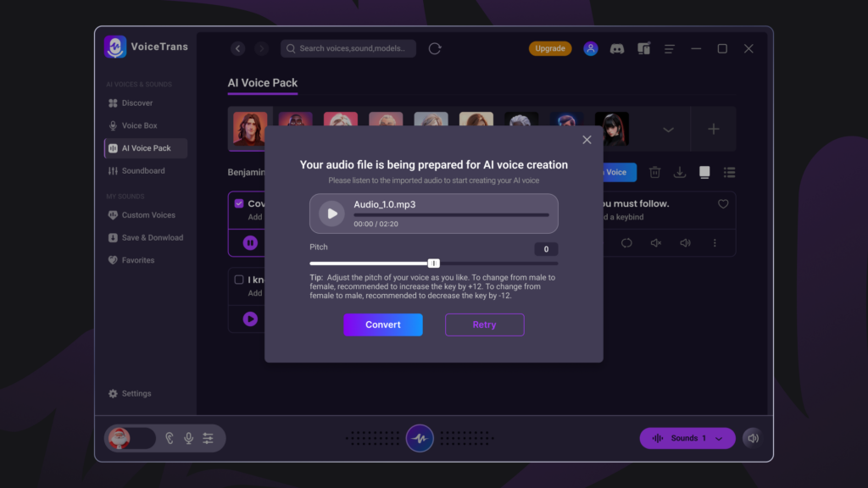Open the hamburger menu in the title bar
The image size is (868, 488).
coord(670,48)
